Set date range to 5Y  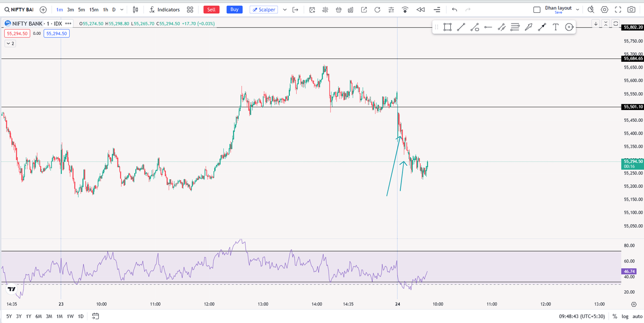(8, 316)
